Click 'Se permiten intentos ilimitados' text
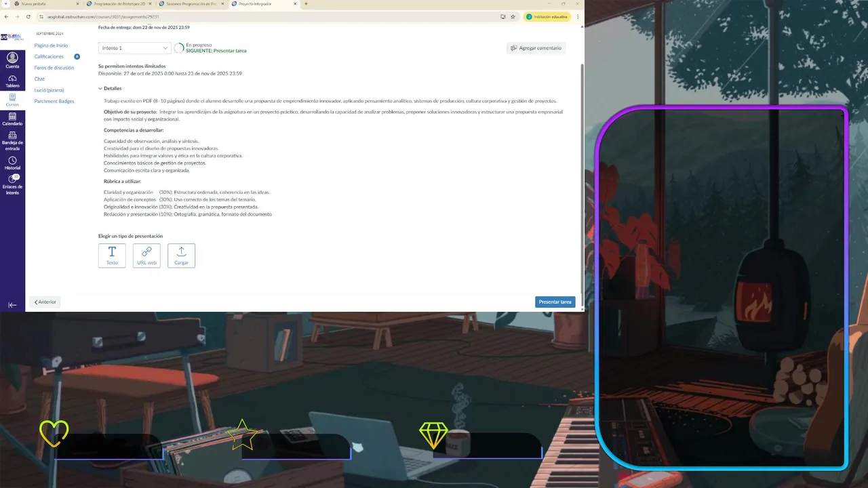The height and width of the screenshot is (488, 868). coord(132,66)
